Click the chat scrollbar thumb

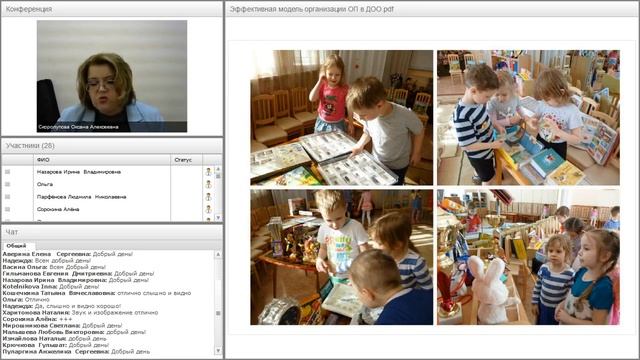click(218, 313)
